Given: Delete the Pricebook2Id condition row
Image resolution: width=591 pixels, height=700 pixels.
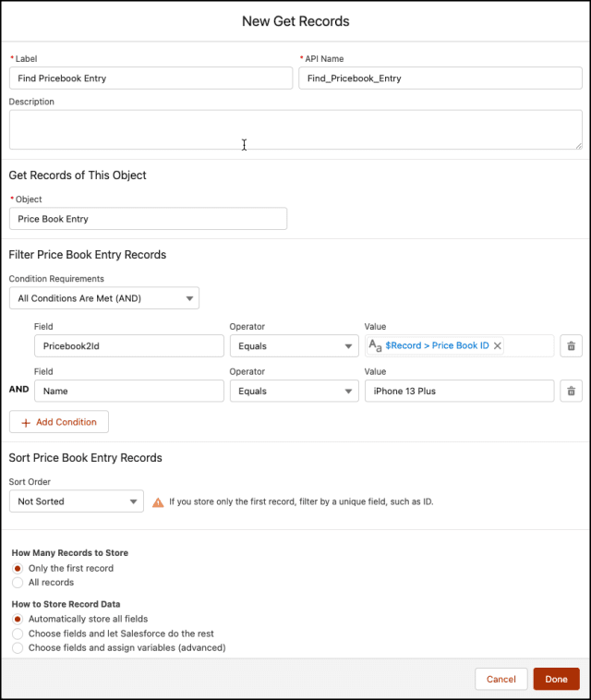Looking at the screenshot, I should tap(571, 345).
